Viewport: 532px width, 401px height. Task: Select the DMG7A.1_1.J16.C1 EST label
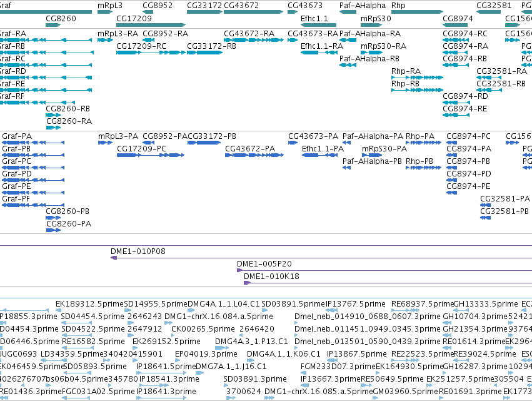231,367
